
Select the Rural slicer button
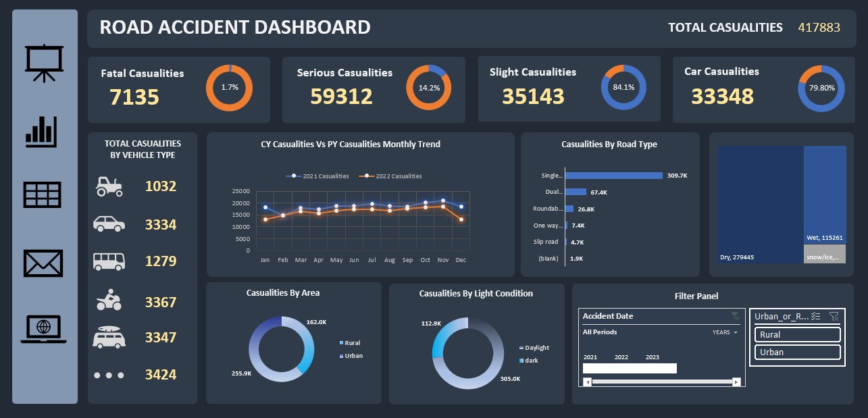[797, 335]
